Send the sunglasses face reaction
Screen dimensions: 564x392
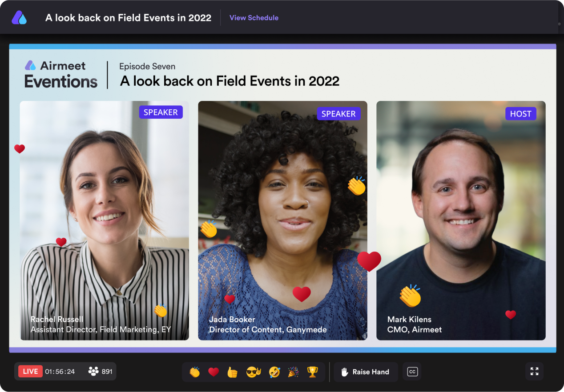coord(253,372)
